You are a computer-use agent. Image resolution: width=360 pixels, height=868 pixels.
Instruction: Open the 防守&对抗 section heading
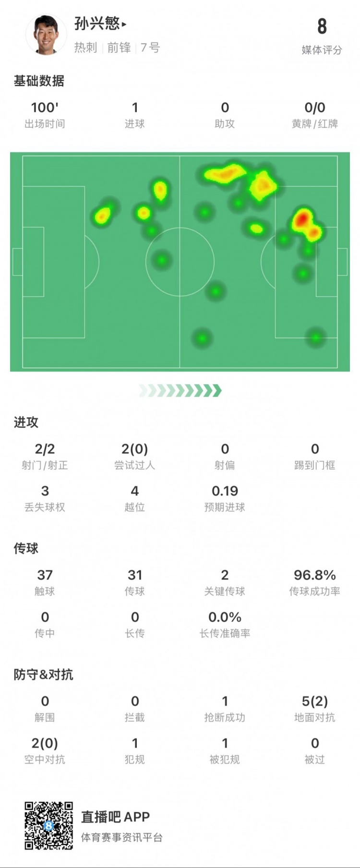pyautogui.click(x=43, y=675)
